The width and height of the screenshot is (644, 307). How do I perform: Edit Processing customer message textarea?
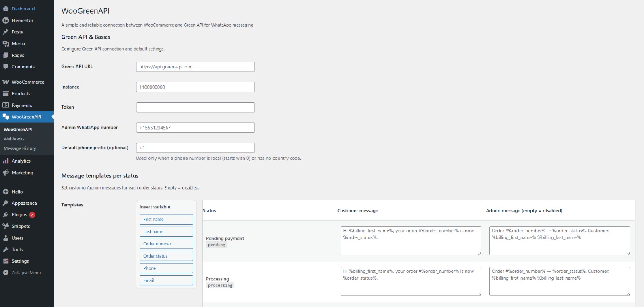pyautogui.click(x=411, y=281)
